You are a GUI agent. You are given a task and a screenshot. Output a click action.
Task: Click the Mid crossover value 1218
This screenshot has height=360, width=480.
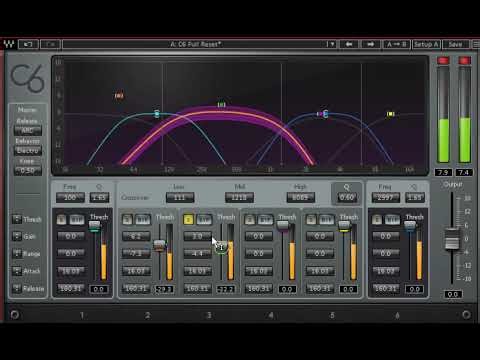tap(239, 198)
